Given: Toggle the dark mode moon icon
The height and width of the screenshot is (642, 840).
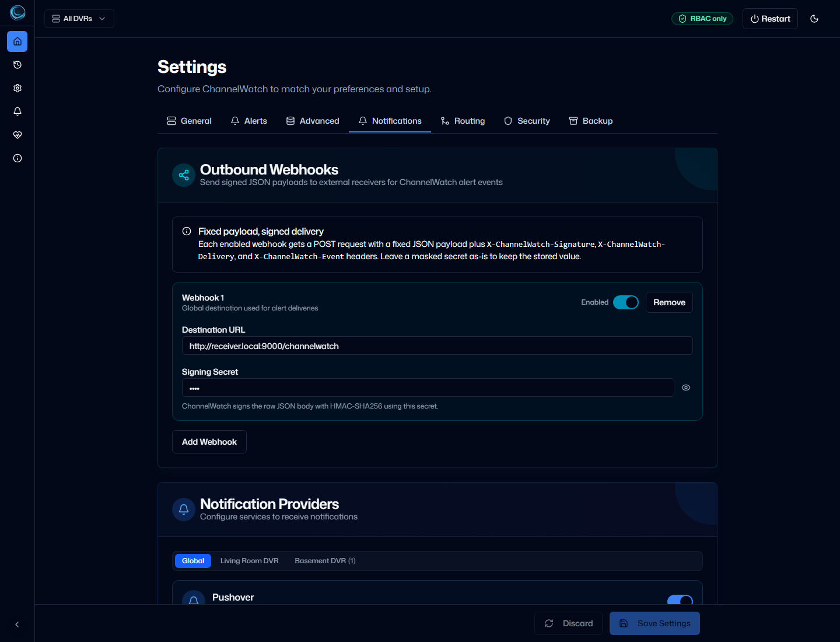Looking at the screenshot, I should tap(814, 19).
